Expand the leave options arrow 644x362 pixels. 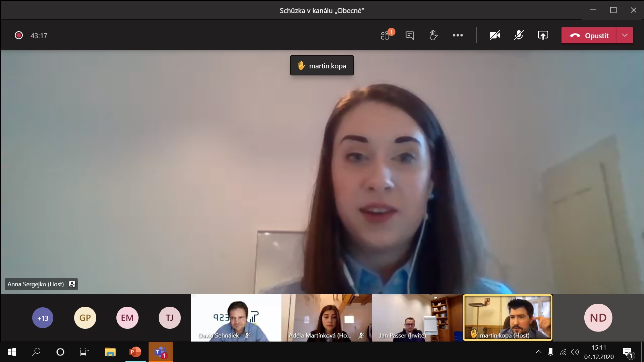pos(625,35)
